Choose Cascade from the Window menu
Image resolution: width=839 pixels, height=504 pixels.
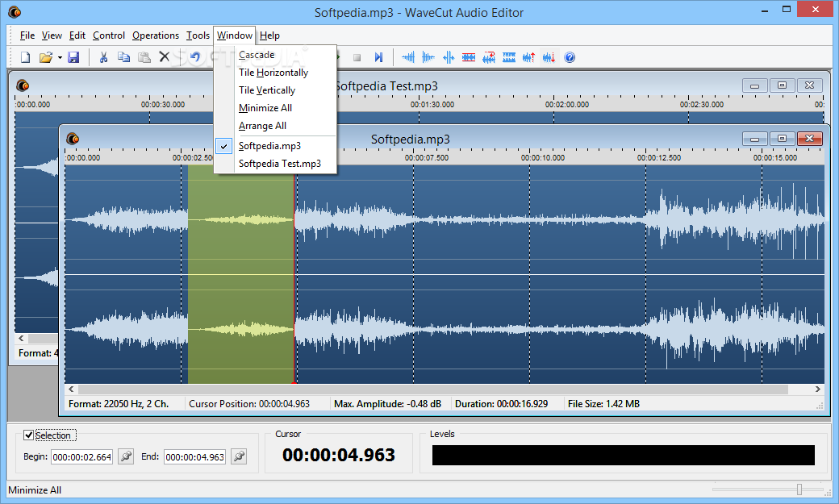pyautogui.click(x=275, y=55)
